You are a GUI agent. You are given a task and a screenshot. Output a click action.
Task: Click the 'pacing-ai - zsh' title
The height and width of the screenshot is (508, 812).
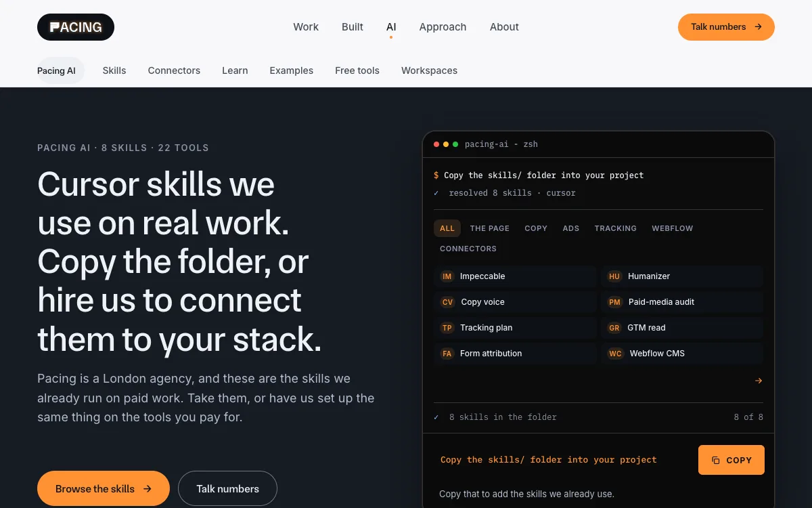pos(501,144)
